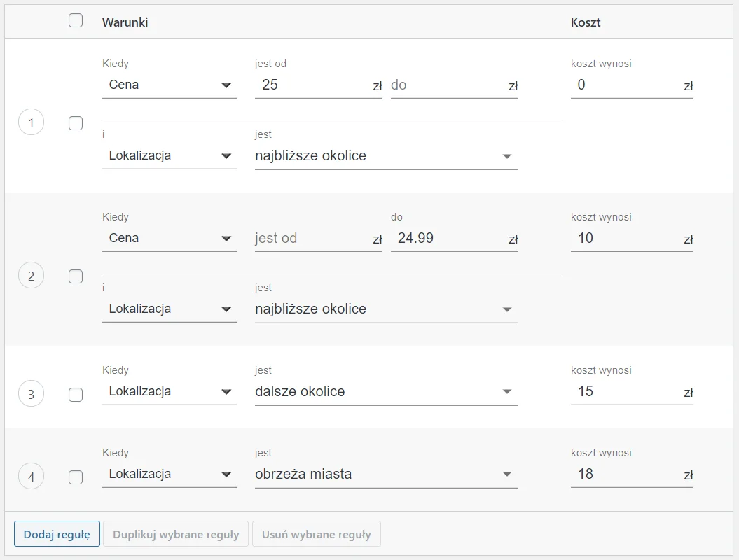Open Lokalizacja condition dropdown in rule 3
739x560 pixels.
(170, 392)
